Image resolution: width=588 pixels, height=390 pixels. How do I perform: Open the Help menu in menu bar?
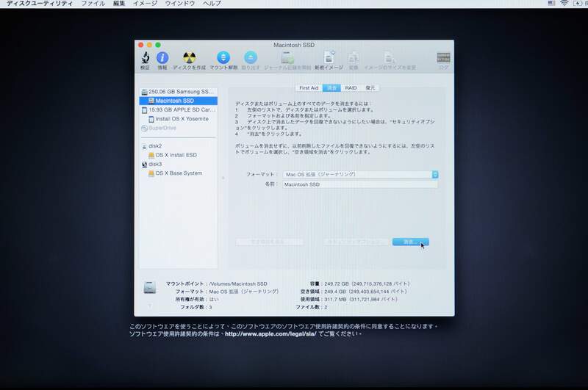(x=212, y=4)
